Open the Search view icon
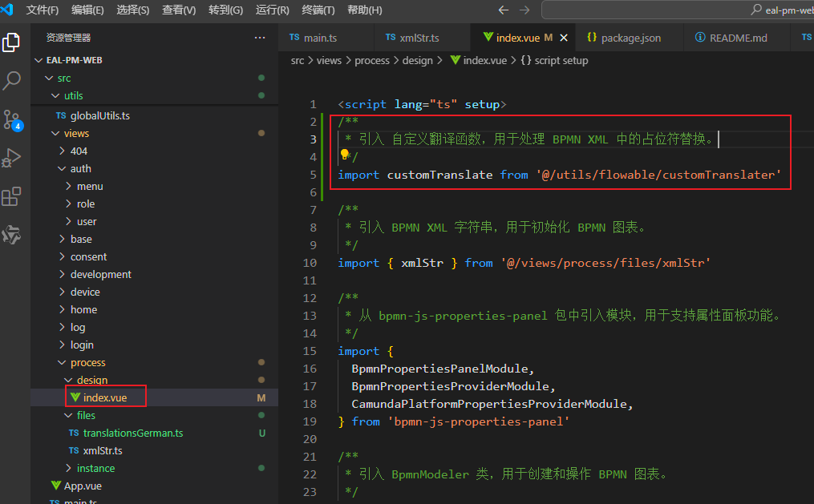 (x=10, y=81)
